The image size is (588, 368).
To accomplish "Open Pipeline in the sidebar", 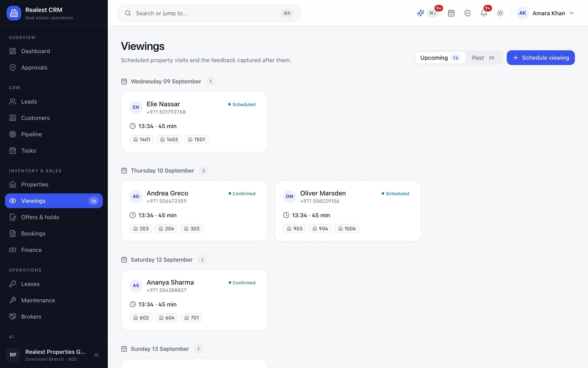I will (x=54, y=134).
